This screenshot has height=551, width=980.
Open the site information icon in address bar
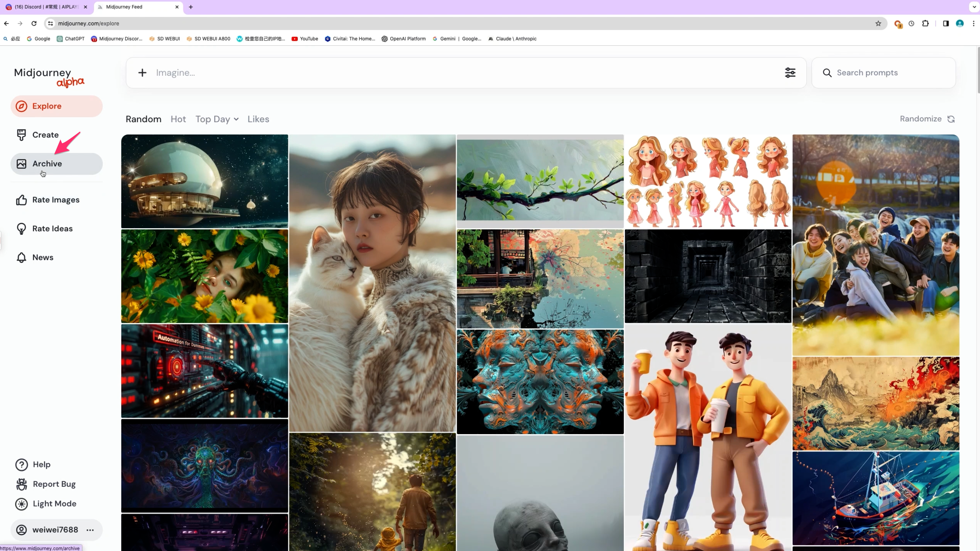click(50, 23)
